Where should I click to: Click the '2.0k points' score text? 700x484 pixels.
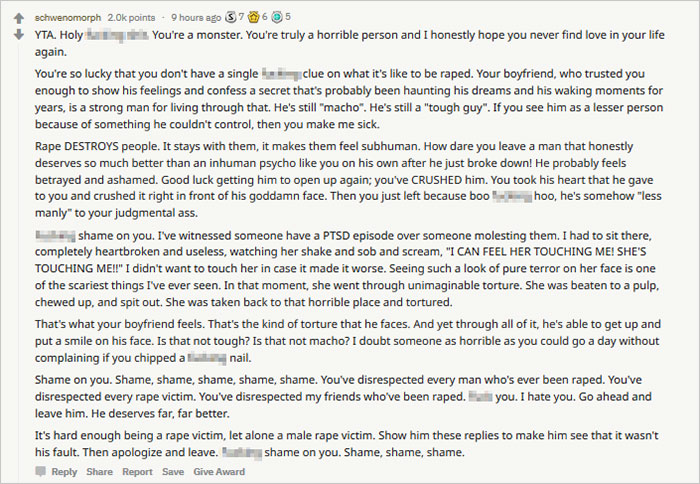point(135,17)
